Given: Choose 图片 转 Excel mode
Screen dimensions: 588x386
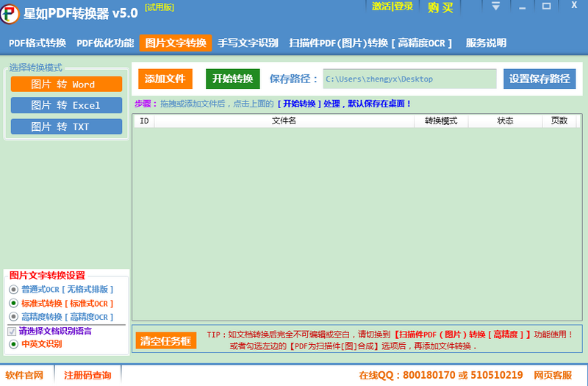Looking at the screenshot, I should (x=66, y=105).
